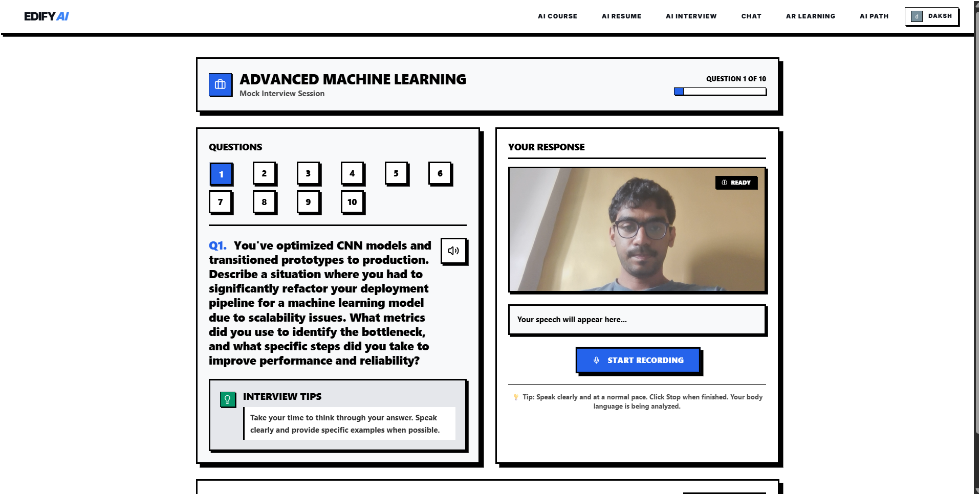Click the 'ADVANCED MACHINE LEARNING' heading
Screen dimensions: 980x495
[353, 79]
